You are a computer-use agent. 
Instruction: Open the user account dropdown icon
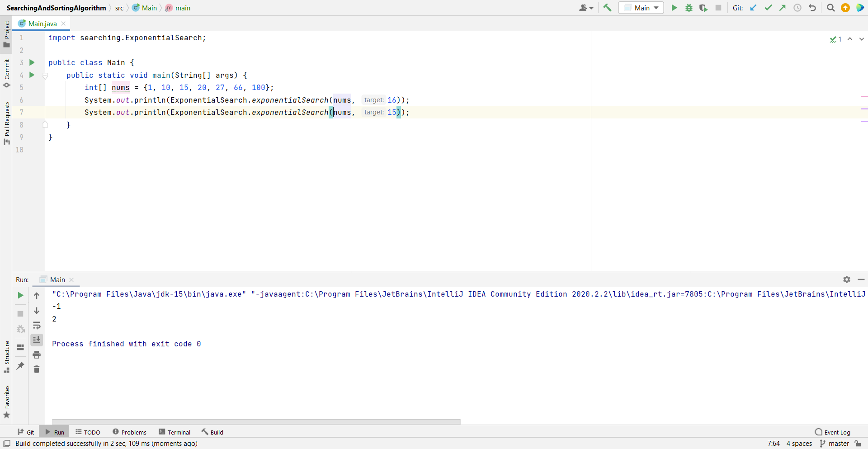point(586,8)
